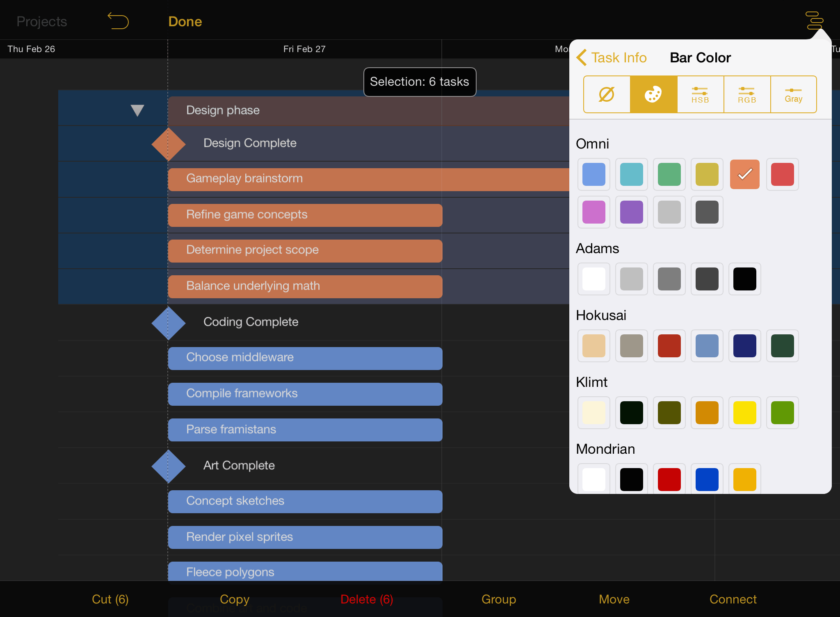
Task: Pick the Mondrian blue swatch
Action: [x=707, y=479]
